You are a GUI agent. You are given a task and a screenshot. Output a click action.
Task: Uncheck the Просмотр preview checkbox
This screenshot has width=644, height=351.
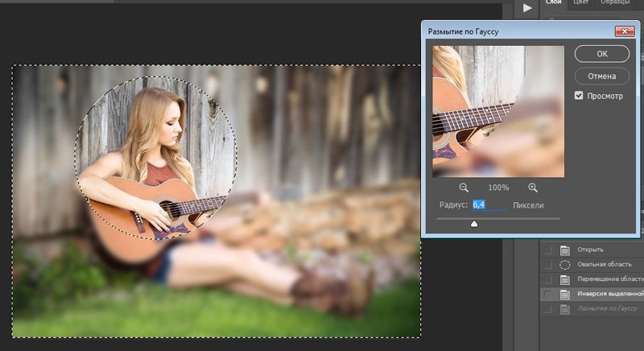[579, 96]
